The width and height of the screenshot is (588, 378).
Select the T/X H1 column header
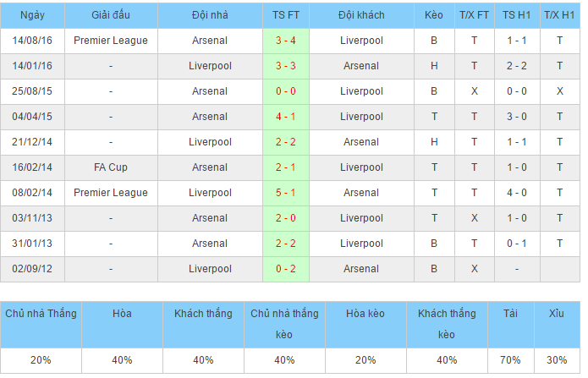point(559,16)
